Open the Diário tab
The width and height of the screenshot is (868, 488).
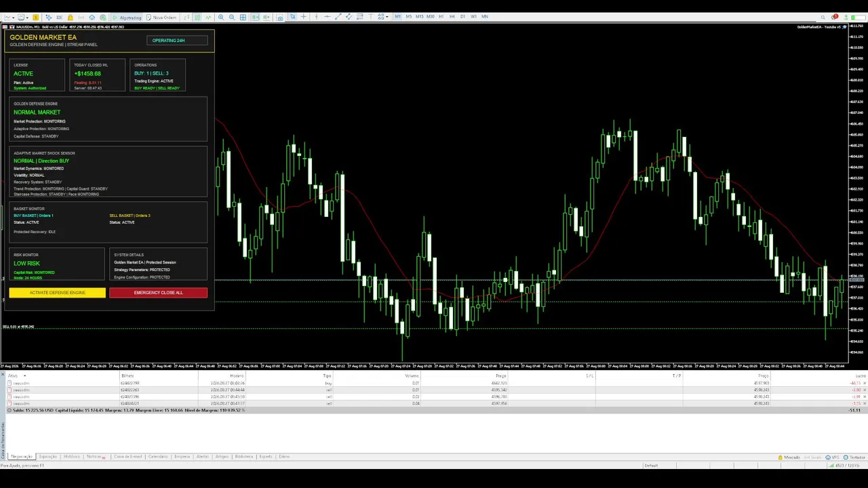pos(284,457)
